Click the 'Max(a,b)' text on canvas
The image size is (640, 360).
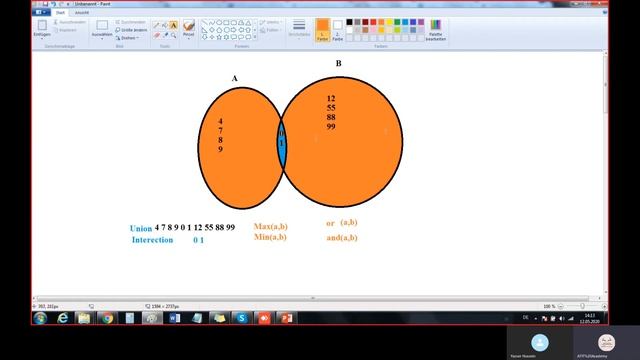point(271,226)
